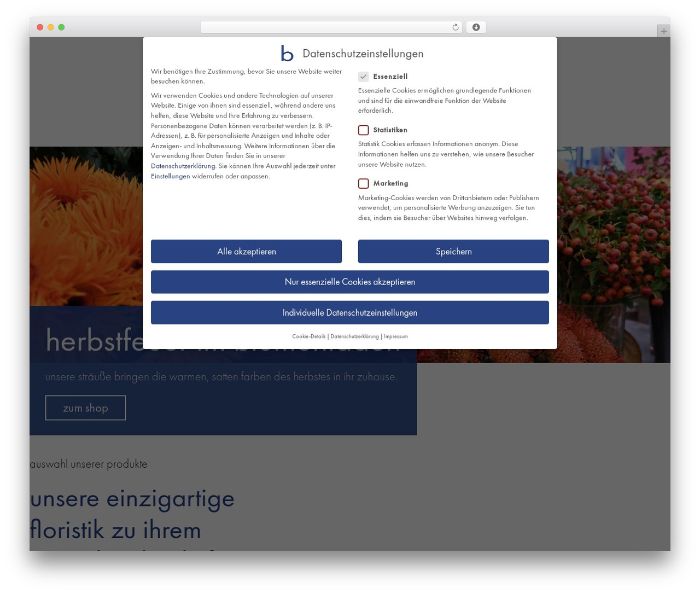This screenshot has height=593, width=700.
Task: Choose Nur essenzielle Cookies akzeptieren
Action: pos(350,282)
